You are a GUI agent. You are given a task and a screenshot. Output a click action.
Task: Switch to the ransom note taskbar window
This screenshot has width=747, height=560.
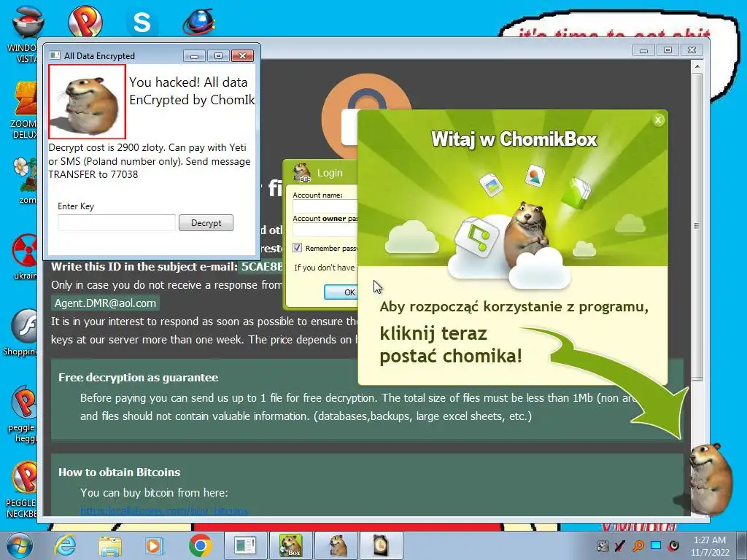[x=245, y=545]
